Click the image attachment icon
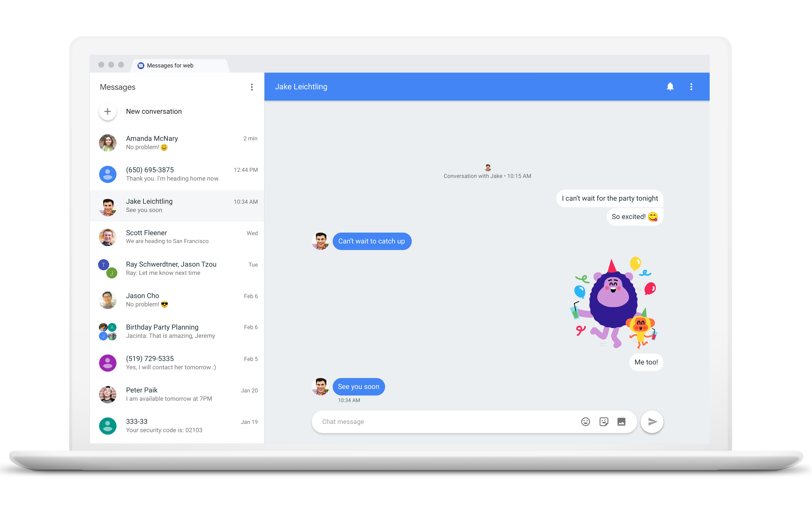Viewport: 812px width, 510px height. (621, 421)
